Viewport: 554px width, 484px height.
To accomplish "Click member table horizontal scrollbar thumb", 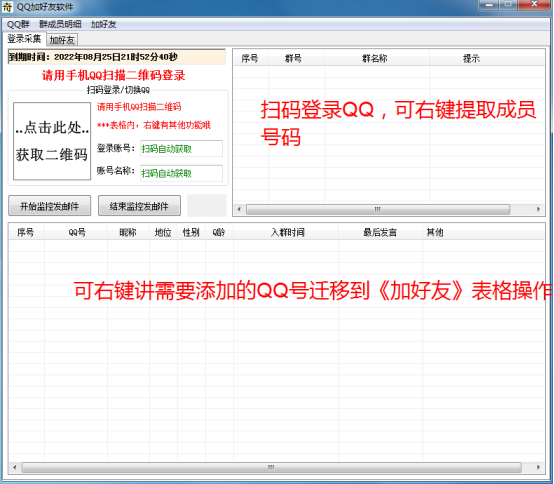I will click(271, 467).
